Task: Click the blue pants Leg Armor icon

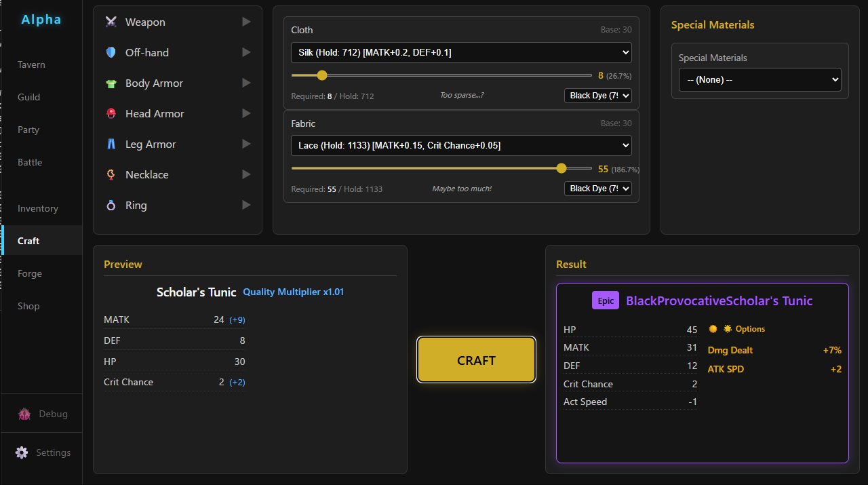Action: point(111,144)
